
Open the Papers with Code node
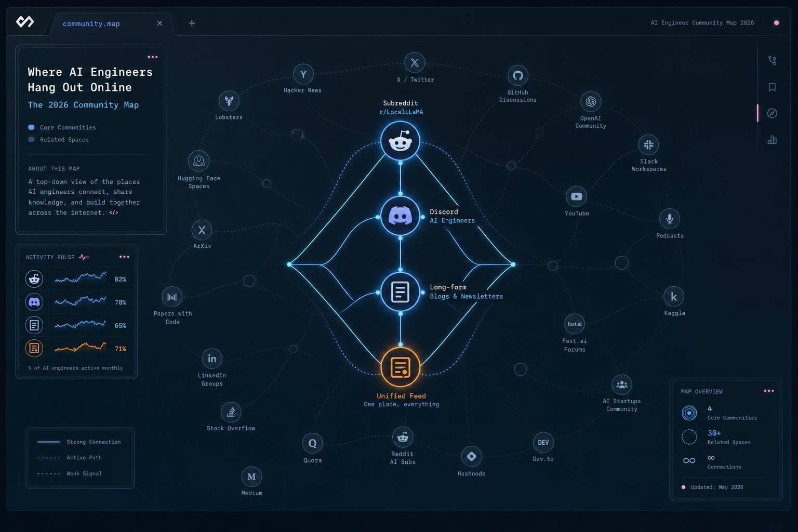tap(172, 297)
